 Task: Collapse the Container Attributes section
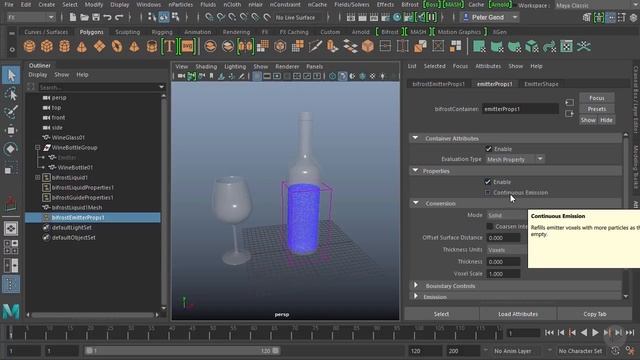(x=415, y=138)
